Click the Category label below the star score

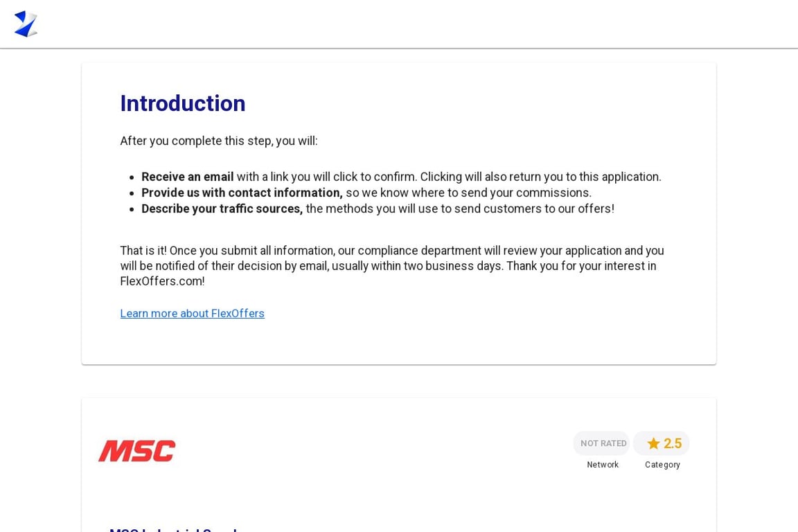click(x=662, y=465)
